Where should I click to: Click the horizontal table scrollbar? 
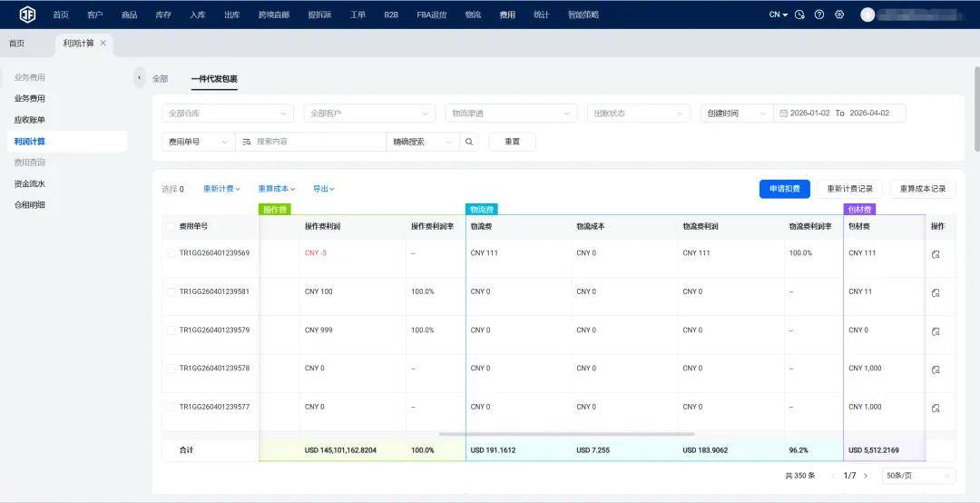coord(565,434)
